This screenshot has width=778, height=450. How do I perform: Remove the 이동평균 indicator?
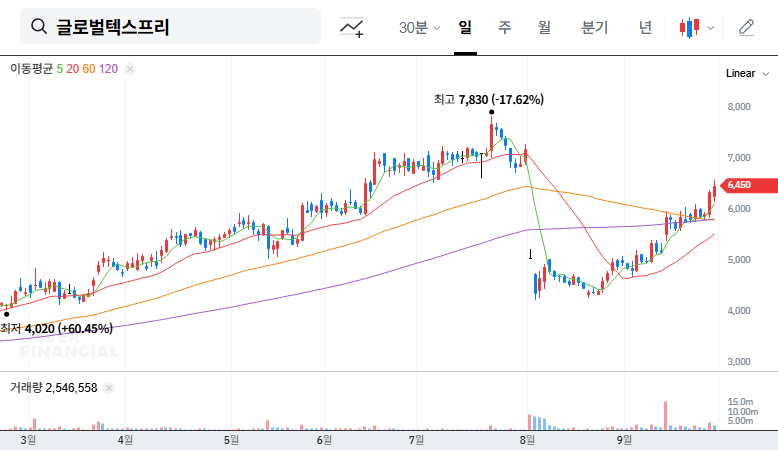(130, 69)
